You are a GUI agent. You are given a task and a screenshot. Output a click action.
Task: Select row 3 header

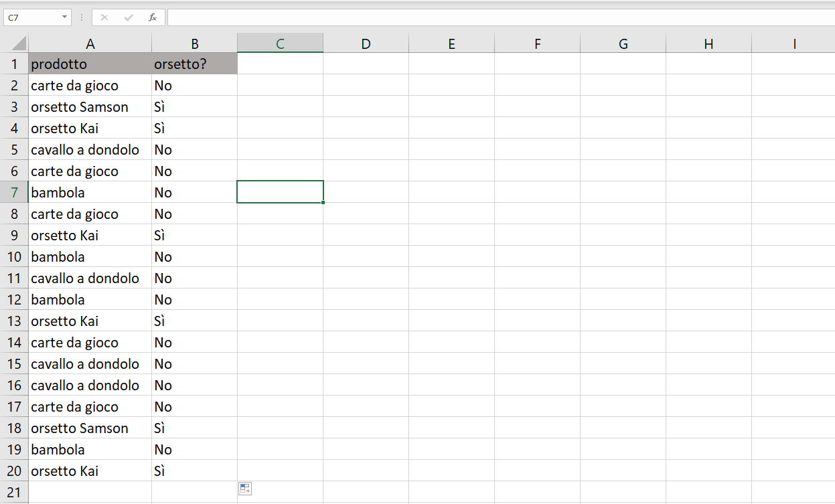(x=14, y=106)
